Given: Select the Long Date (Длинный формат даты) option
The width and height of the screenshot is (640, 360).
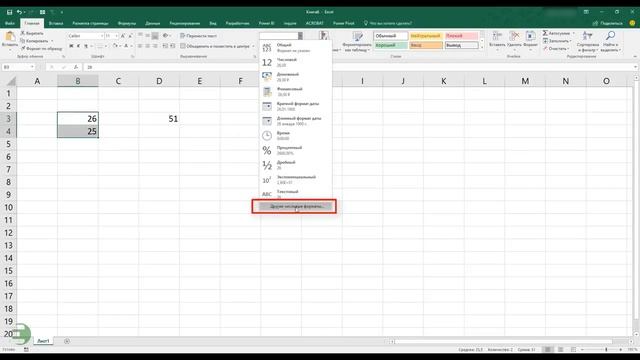Looking at the screenshot, I should (x=296, y=121).
